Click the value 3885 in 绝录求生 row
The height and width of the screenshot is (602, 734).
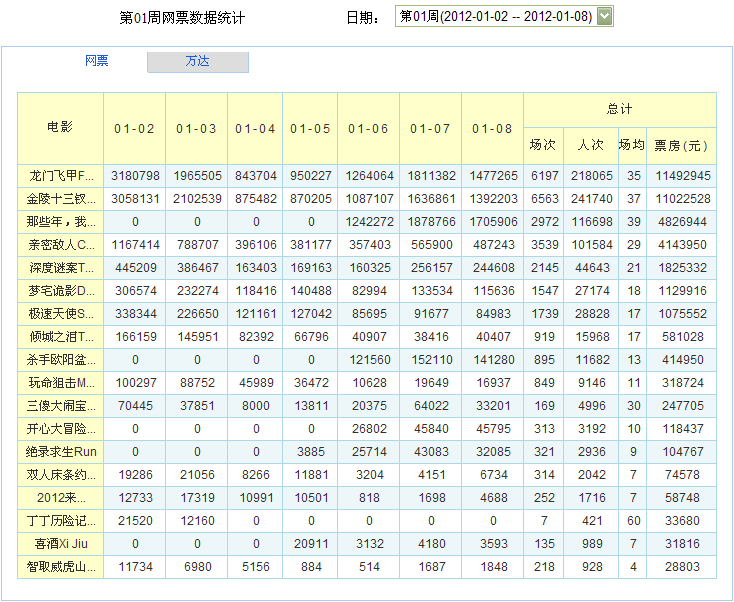tap(311, 452)
